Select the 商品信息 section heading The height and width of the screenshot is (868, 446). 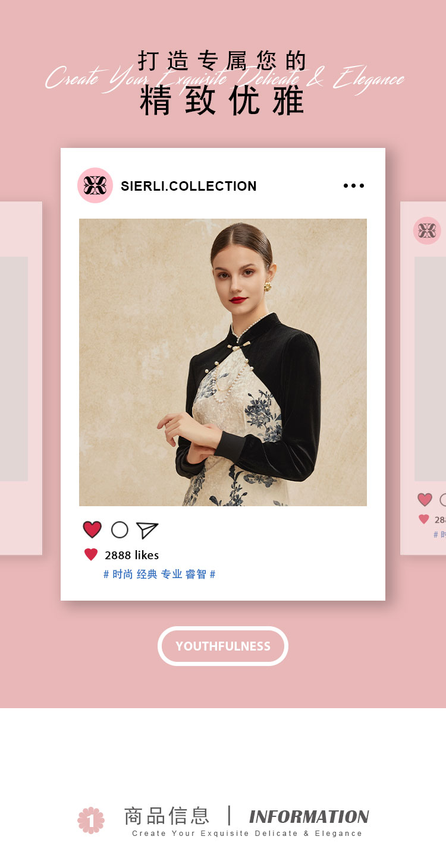pos(167,816)
